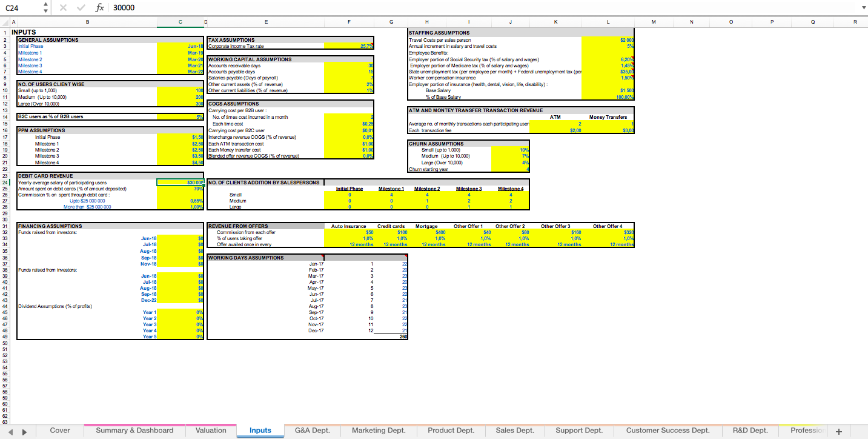Image resolution: width=868 pixels, height=439 pixels.
Task: Select the GENERAL ASSUMPTIONS heading cell
Action: [x=48, y=40]
